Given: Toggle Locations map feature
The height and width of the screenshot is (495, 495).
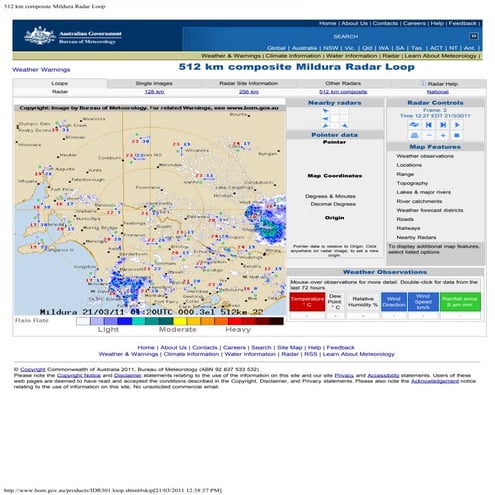Looking at the screenshot, I should click(409, 165).
